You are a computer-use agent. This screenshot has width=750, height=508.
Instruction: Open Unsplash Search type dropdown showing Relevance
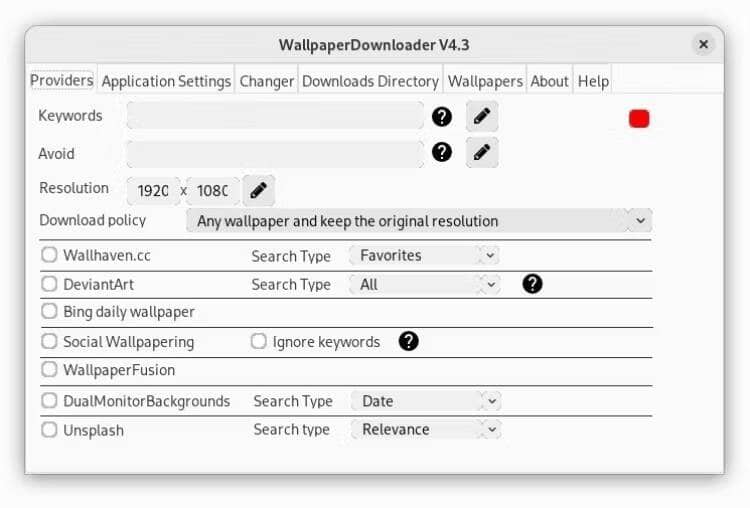point(426,430)
